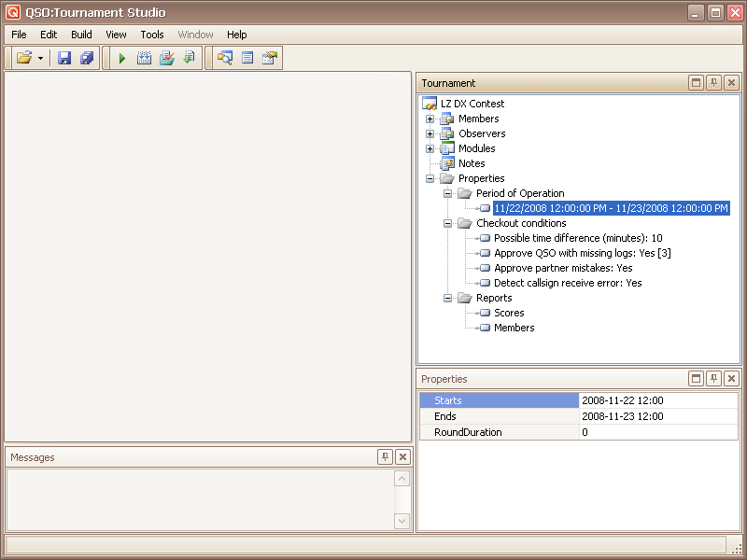Viewport: 747px width, 560px height.
Task: Open the dropdown arrow beside open folder
Action: pos(41,59)
